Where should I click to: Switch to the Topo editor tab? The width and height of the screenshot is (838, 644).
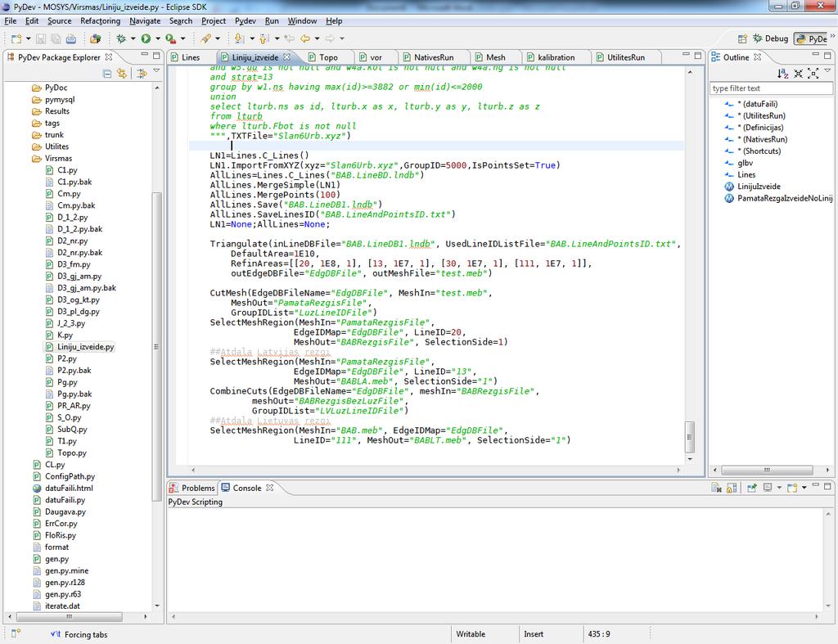(x=328, y=57)
